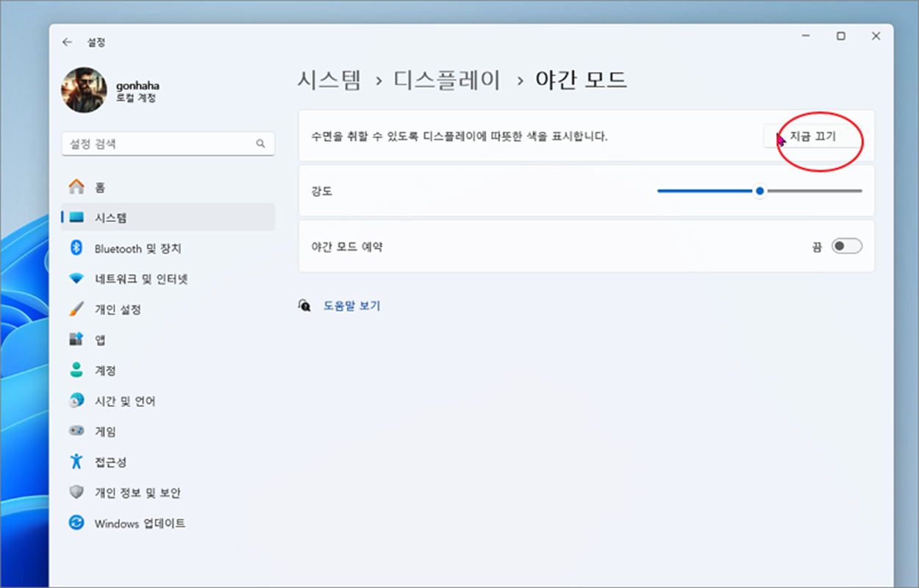Open the 앱 category
This screenshot has height=588, width=919.
[168, 340]
